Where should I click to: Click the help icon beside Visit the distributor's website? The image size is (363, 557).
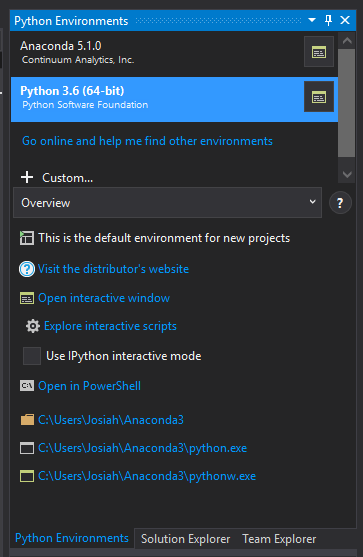[27, 269]
